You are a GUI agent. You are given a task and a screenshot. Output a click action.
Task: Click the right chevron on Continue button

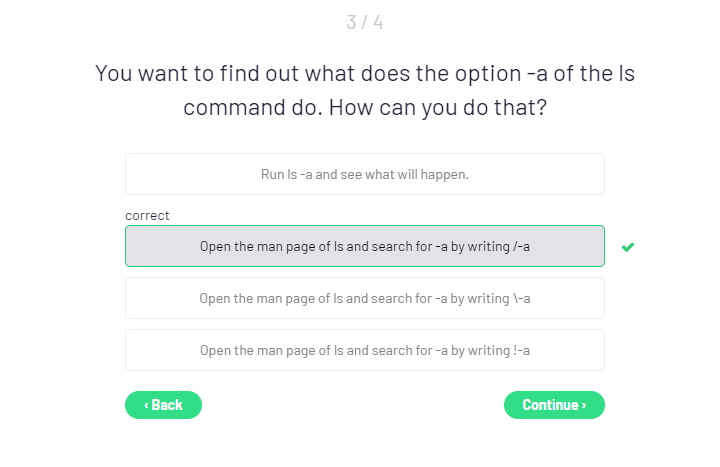coord(584,405)
